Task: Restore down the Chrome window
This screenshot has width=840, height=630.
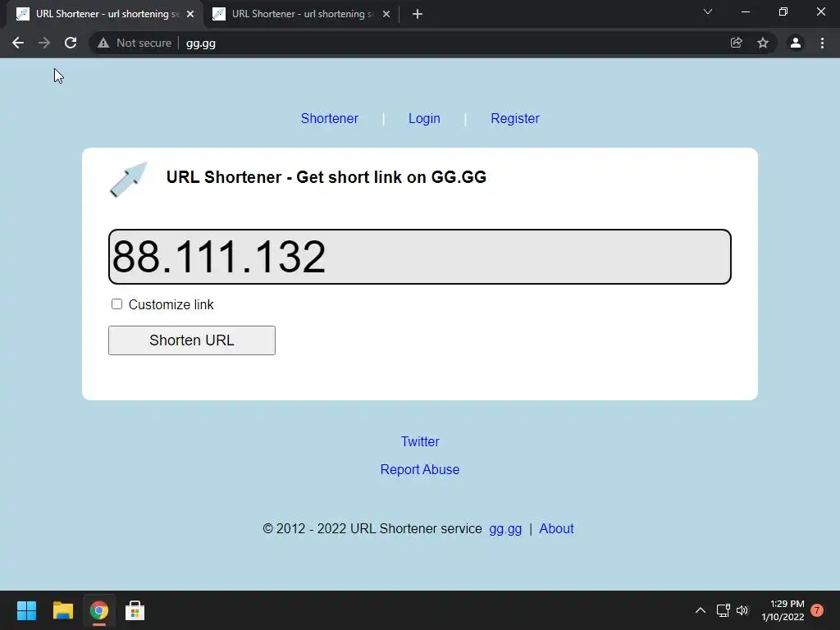Action: tap(783, 11)
